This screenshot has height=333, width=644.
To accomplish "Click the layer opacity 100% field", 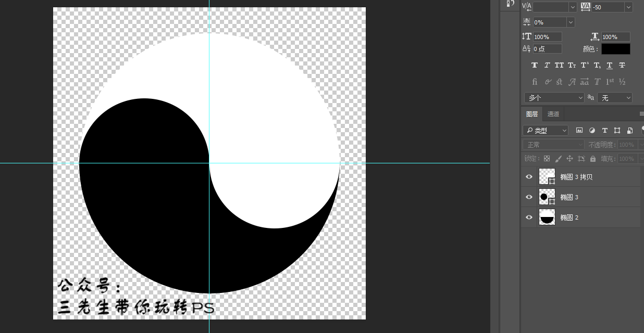I will [x=627, y=145].
